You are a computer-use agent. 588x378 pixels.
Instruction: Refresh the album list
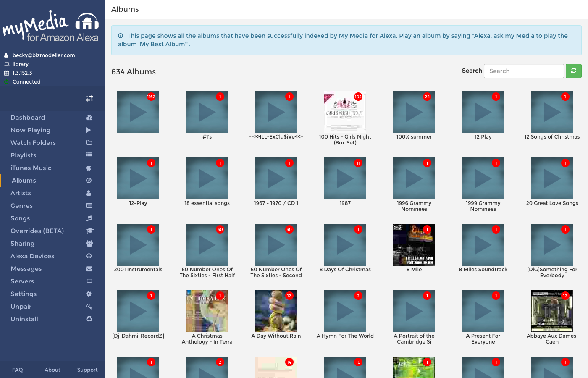point(574,71)
